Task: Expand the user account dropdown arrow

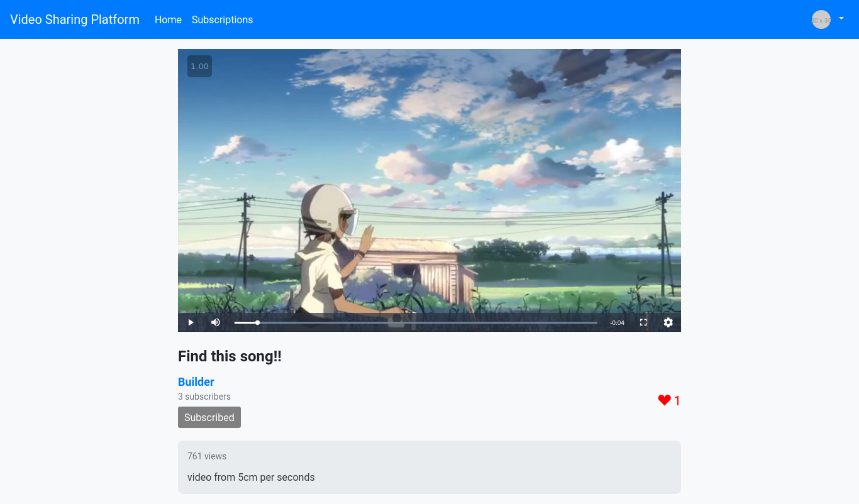Action: (841, 19)
